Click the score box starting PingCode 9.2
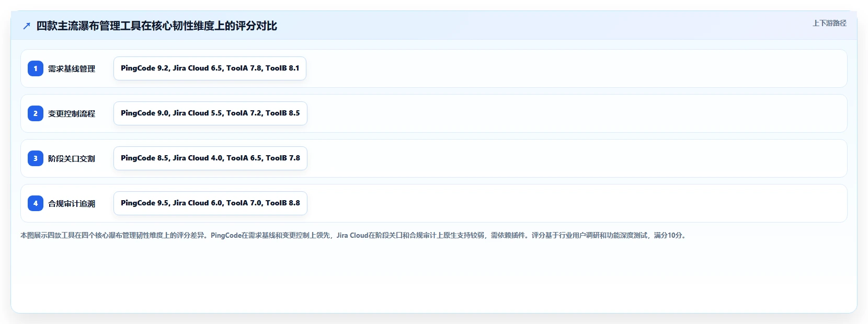Viewport: 868px width, 324px height. pos(210,68)
